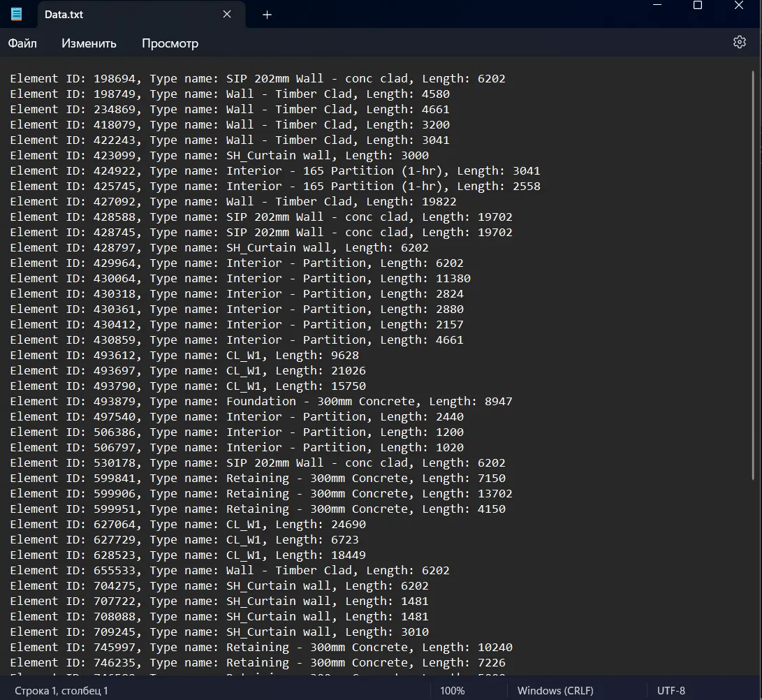Click line with Element ID 430318

(237, 294)
